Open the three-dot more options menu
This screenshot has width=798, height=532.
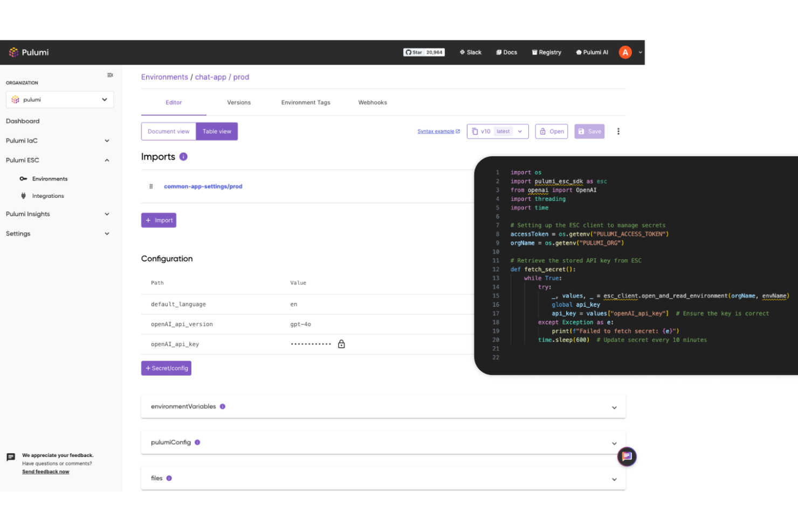point(618,132)
